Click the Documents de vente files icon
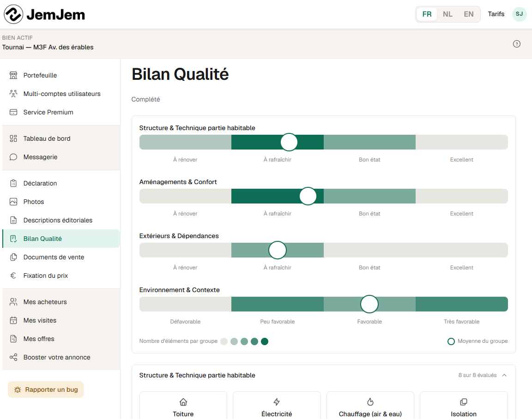The height and width of the screenshot is (419, 532). (13, 257)
